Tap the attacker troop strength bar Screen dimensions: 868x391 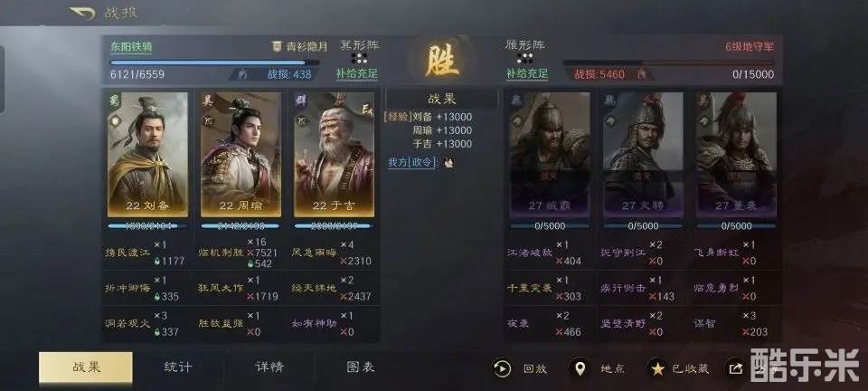[x=215, y=62]
